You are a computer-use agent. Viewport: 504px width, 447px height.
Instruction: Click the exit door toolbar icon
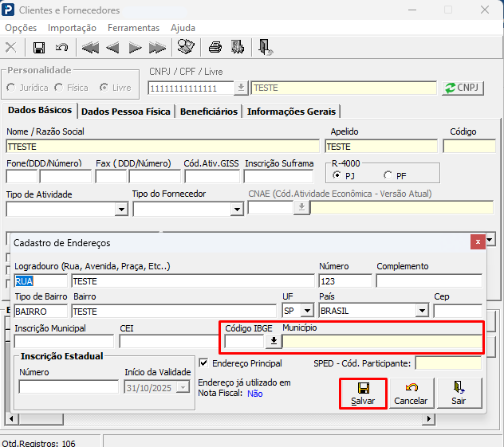coord(266,47)
